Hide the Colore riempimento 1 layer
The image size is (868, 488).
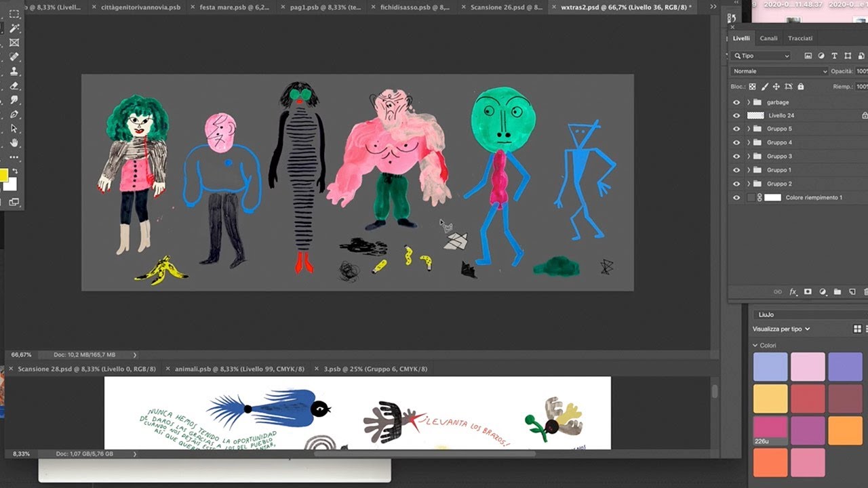click(x=736, y=198)
